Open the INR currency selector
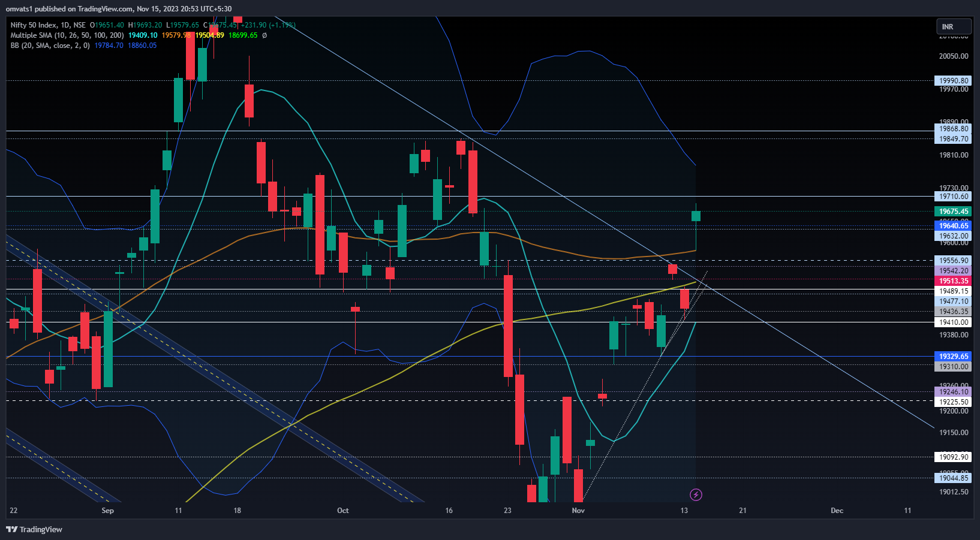 click(954, 26)
